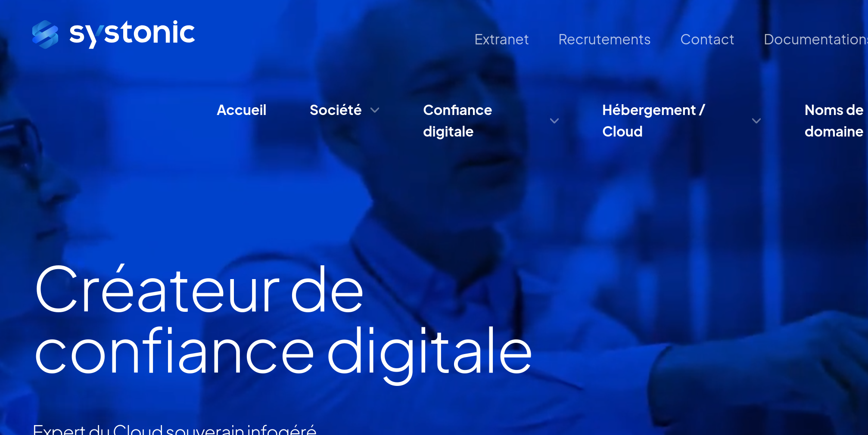The image size is (868, 435).
Task: Click the word Cloud in Hébergement menu
Action: pos(622,131)
